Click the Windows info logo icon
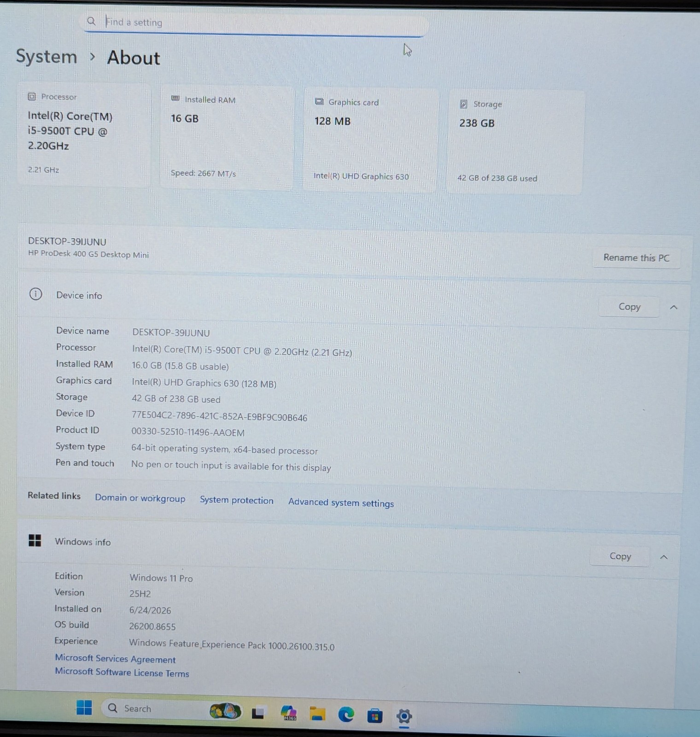Image resolution: width=700 pixels, height=737 pixels. (x=35, y=540)
